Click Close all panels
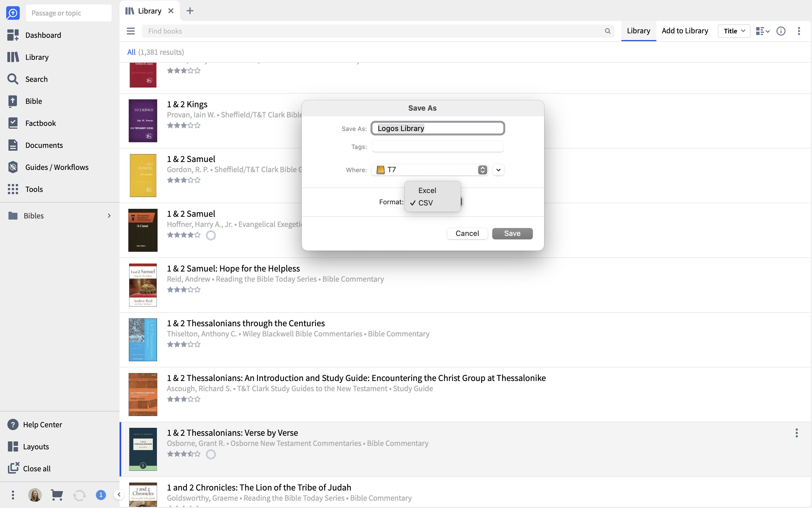The width and height of the screenshot is (812, 508). pos(29,468)
